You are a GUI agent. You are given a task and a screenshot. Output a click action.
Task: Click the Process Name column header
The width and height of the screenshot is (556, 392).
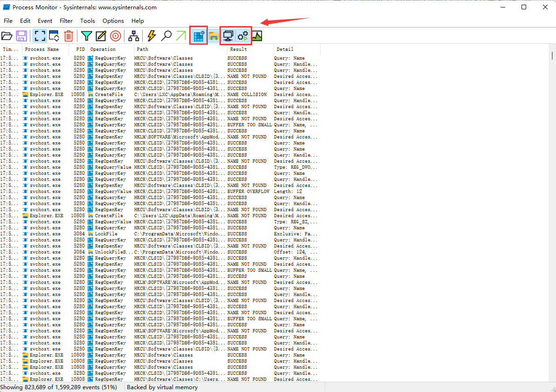[x=45, y=49]
